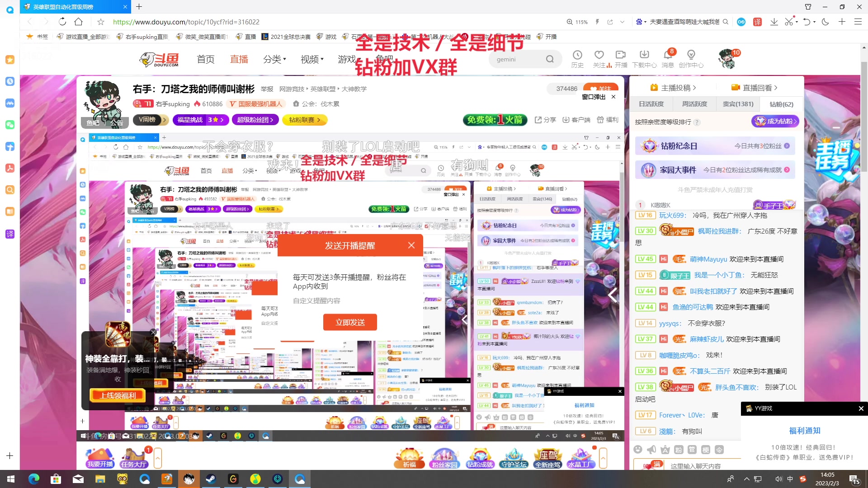
Task: Open the 祈福 activity icon
Action: coord(410,458)
